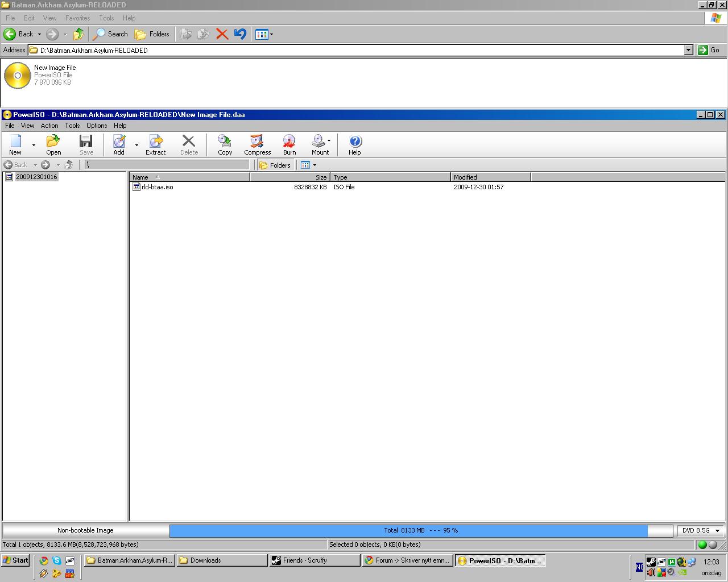Click the Explorer Go button
The width and height of the screenshot is (728, 582).
709,50
